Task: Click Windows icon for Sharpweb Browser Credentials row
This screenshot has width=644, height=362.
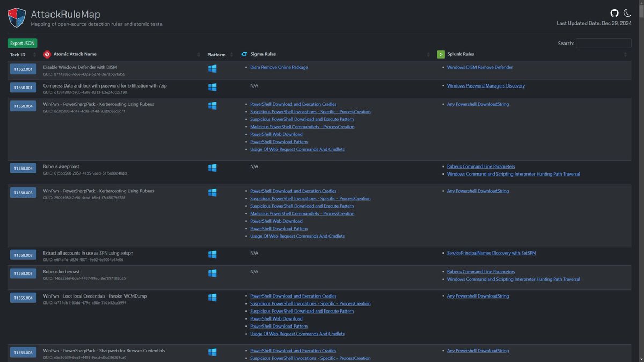Action: point(213,352)
